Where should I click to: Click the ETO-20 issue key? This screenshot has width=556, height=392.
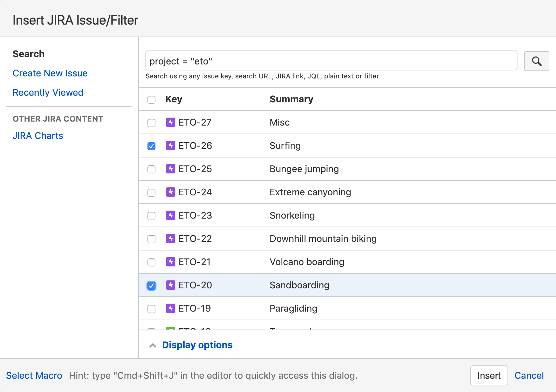point(195,285)
